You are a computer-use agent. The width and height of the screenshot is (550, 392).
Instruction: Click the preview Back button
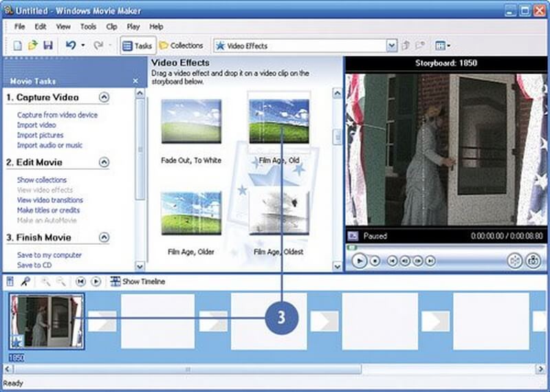[392, 261]
